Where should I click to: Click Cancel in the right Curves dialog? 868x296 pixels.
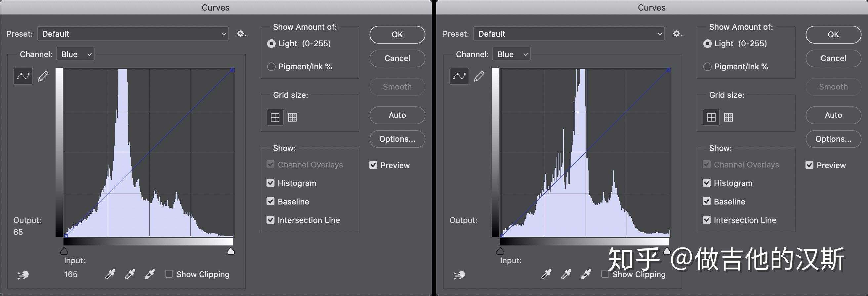833,58
